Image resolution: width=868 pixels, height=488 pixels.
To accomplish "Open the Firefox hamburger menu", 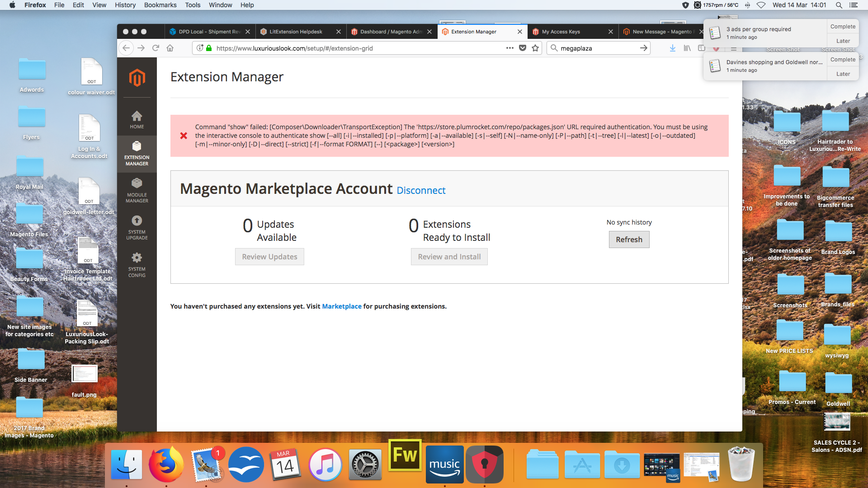I will (733, 48).
